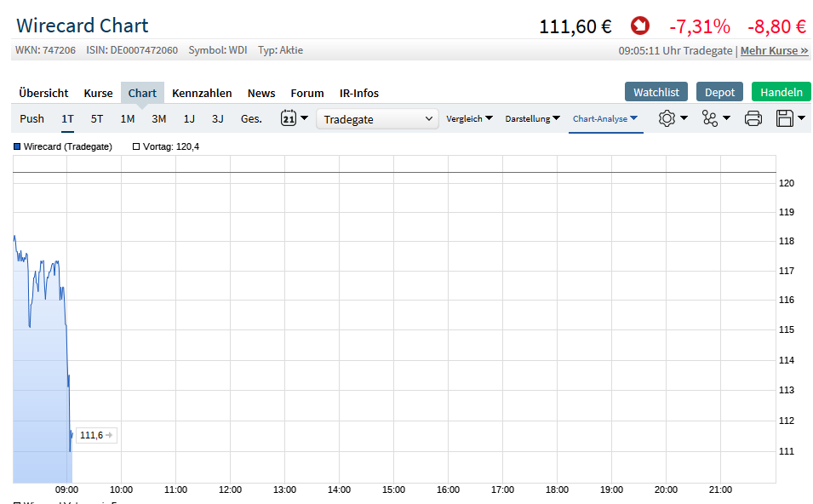
Task: Expand the arrow next to settings gear
Action: tap(684, 118)
